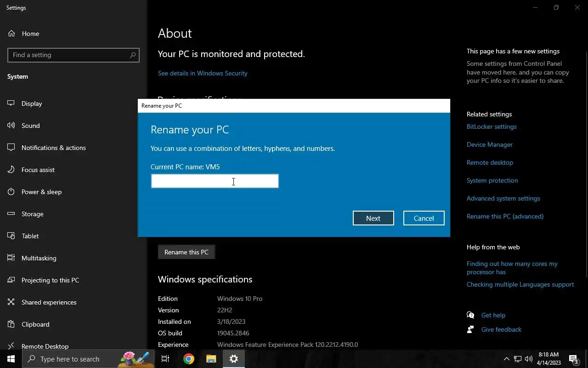Click the Display monitor icon in sidebar
The width and height of the screenshot is (588, 368).
tap(11, 103)
